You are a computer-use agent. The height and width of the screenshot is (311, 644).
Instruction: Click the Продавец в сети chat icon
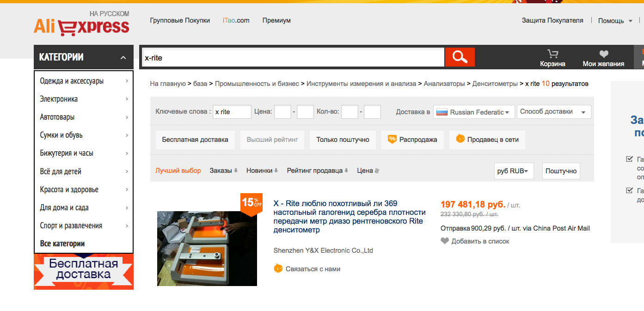[460, 139]
